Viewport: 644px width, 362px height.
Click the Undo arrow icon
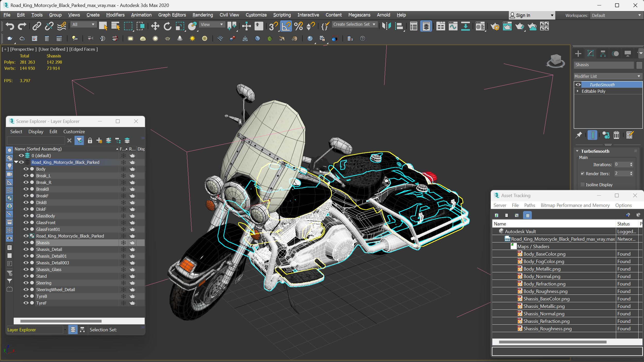(x=10, y=26)
